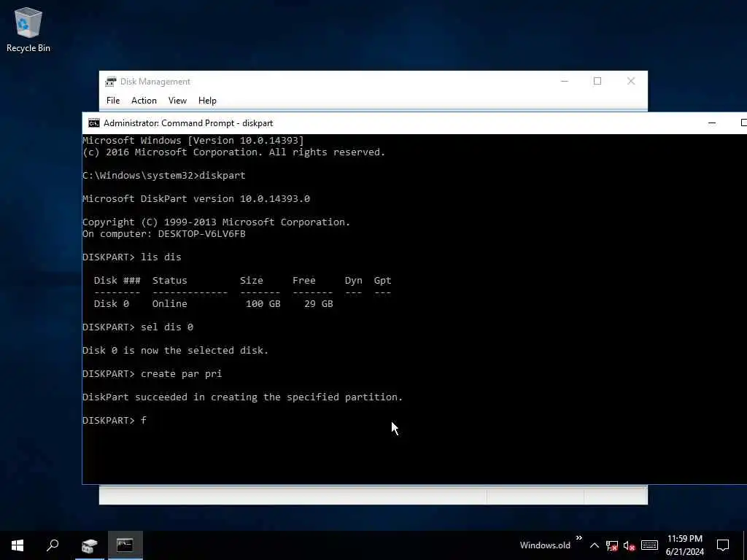Screen dimensions: 747x560
Task: Open the View menu in Disk Management
Action: pos(177,101)
